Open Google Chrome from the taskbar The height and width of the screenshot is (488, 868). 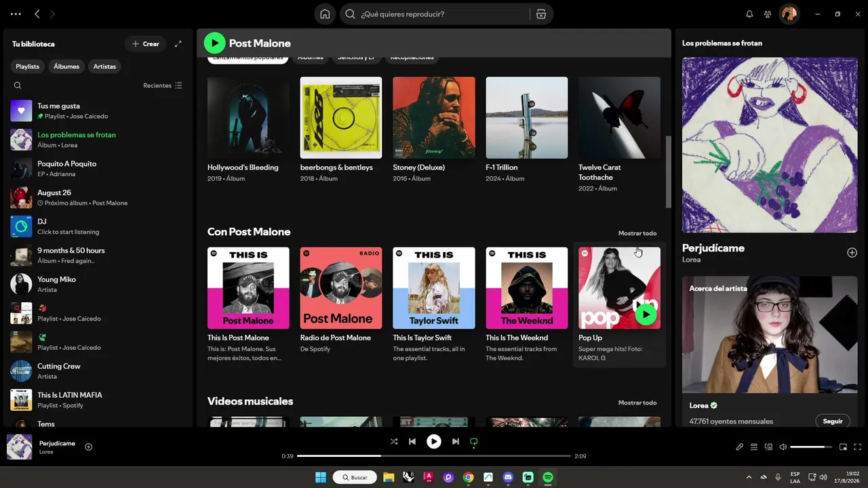click(x=468, y=477)
